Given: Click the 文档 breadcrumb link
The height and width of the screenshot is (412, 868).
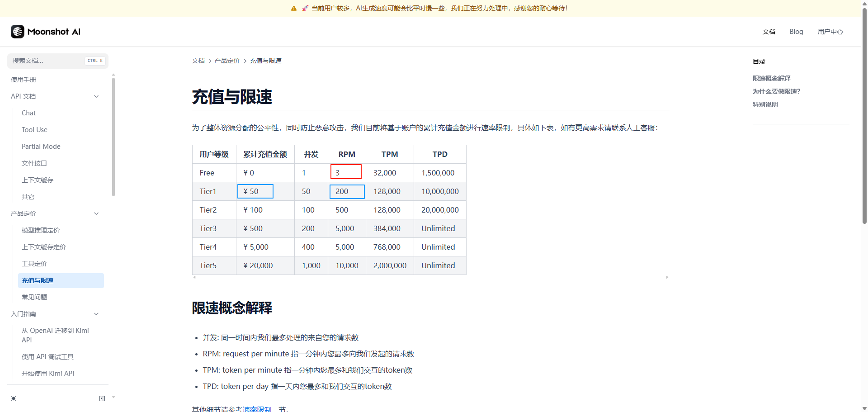Looking at the screenshot, I should 198,61.
